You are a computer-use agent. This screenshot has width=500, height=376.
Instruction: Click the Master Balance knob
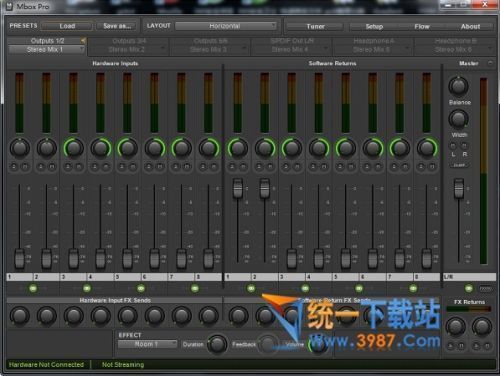459,86
